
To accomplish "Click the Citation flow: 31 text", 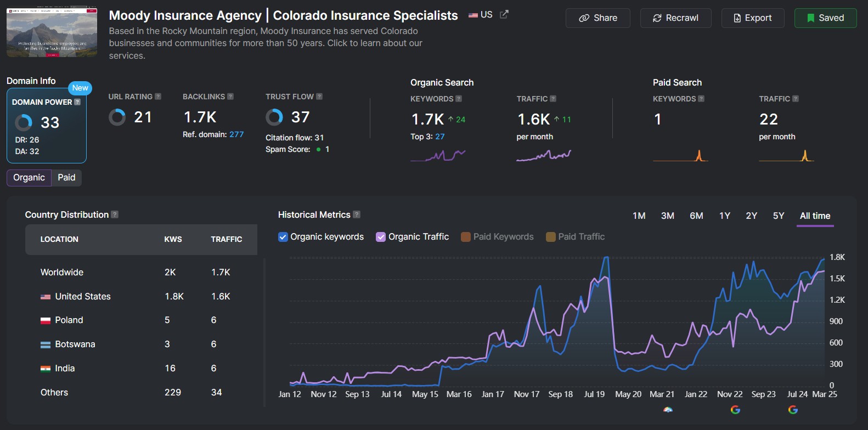I will 295,138.
